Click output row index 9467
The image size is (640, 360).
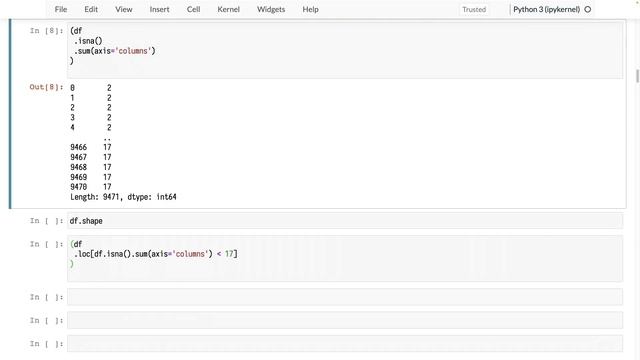[78, 157]
